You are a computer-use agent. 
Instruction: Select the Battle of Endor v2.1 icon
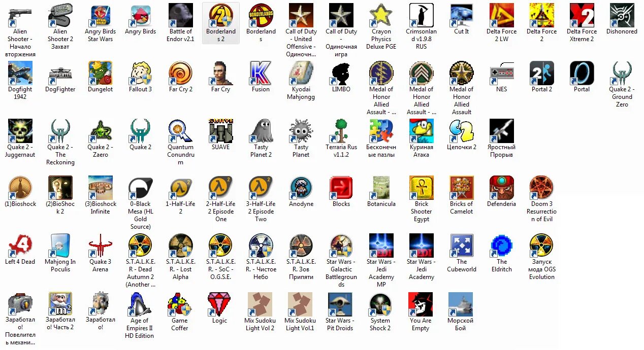(x=181, y=15)
